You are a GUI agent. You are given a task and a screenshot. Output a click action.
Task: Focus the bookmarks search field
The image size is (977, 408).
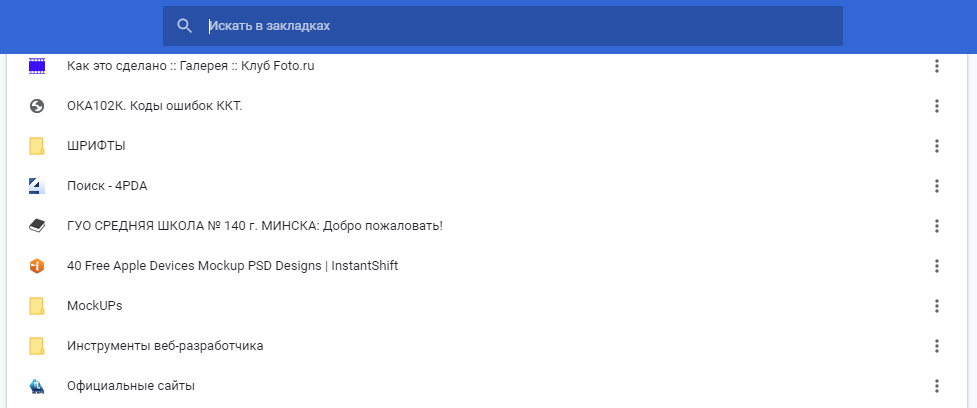coord(503,26)
